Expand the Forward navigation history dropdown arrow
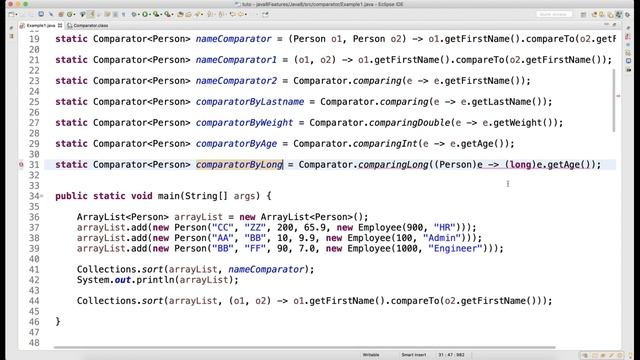The width and height of the screenshot is (640, 360). [246, 14]
